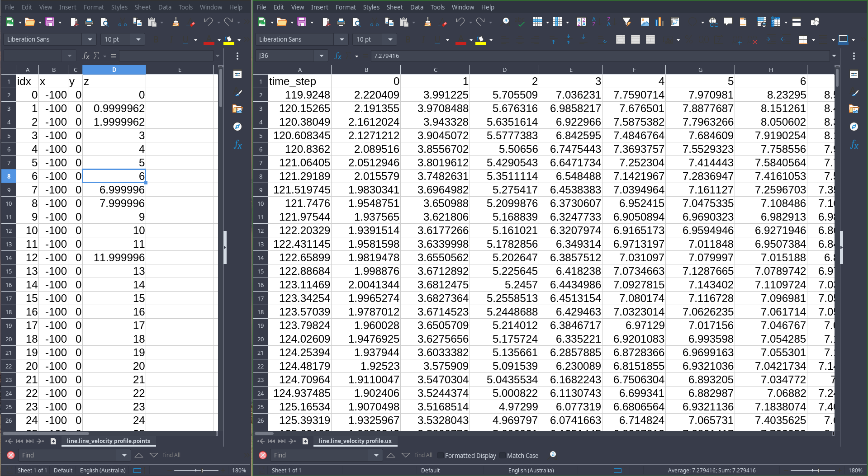Switch to the line_velocity profile.points sheet tab
868x476 pixels.
click(109, 441)
